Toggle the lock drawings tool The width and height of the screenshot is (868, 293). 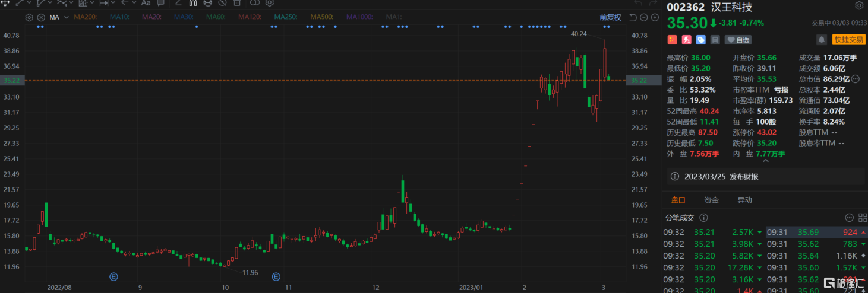(x=208, y=3)
